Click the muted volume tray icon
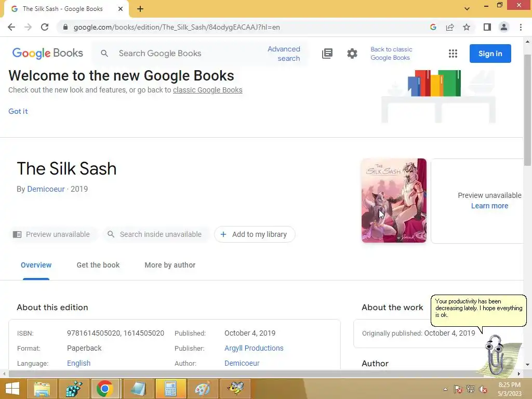Image resolution: width=532 pixels, height=399 pixels. [483, 389]
